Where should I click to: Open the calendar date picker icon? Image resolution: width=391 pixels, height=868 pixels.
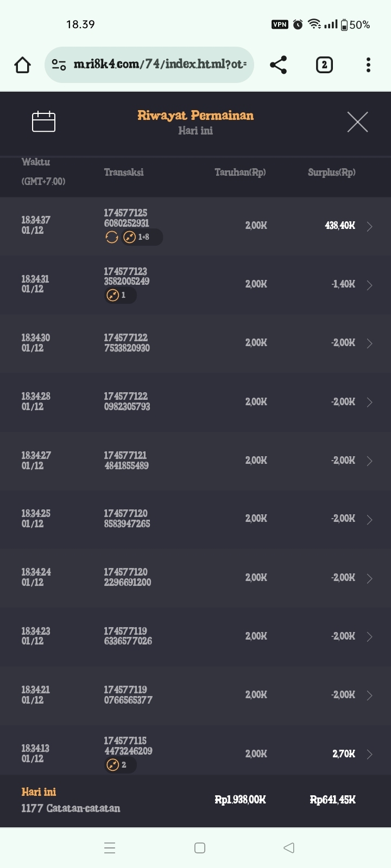coord(43,122)
